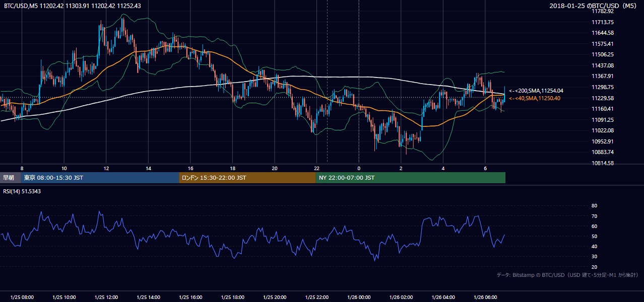Click the データ: Bitstamp source note
The image size is (644, 302).
pos(567,275)
